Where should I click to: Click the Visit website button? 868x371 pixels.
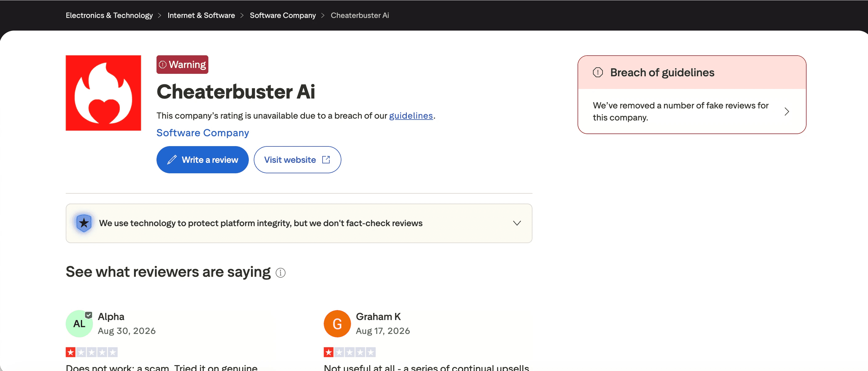pyautogui.click(x=297, y=159)
